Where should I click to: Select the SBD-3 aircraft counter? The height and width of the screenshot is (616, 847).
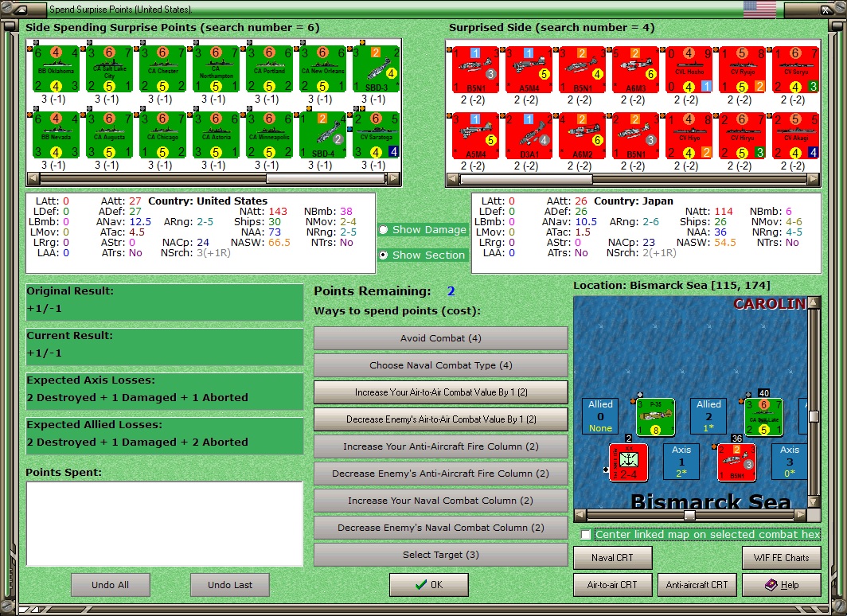(x=377, y=69)
